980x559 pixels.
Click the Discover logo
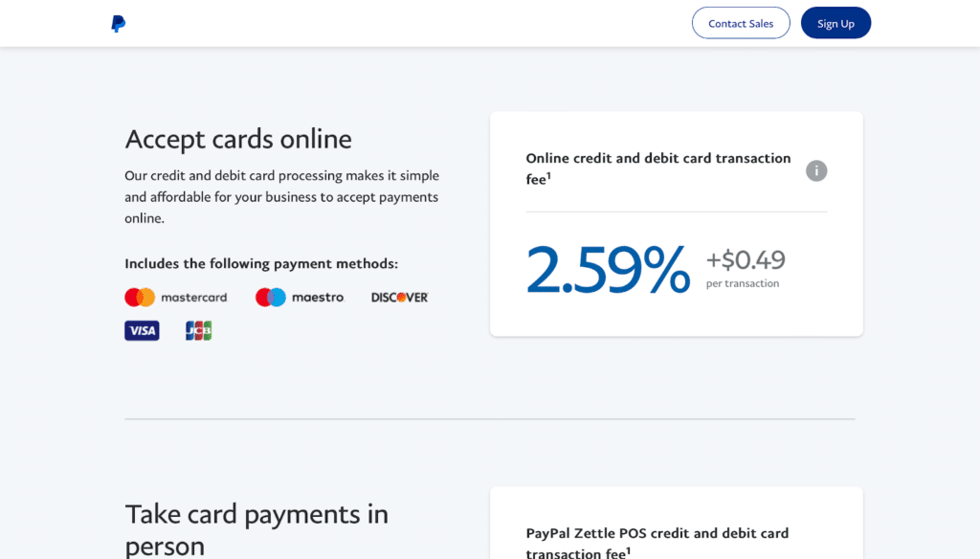[400, 298]
